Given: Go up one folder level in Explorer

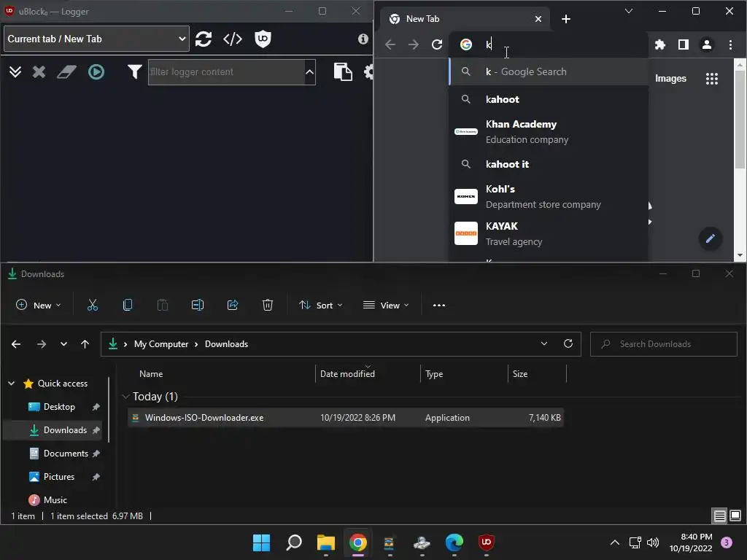Looking at the screenshot, I should 85,344.
